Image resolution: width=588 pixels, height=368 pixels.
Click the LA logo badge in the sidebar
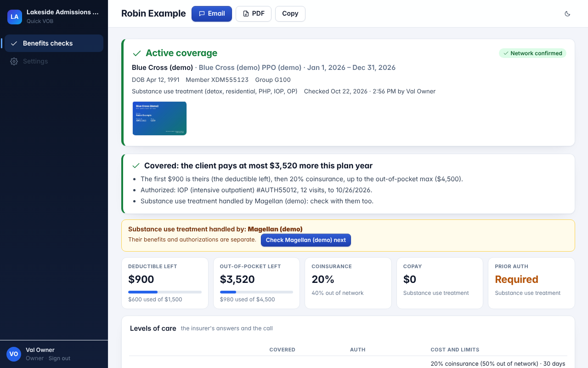15,17
